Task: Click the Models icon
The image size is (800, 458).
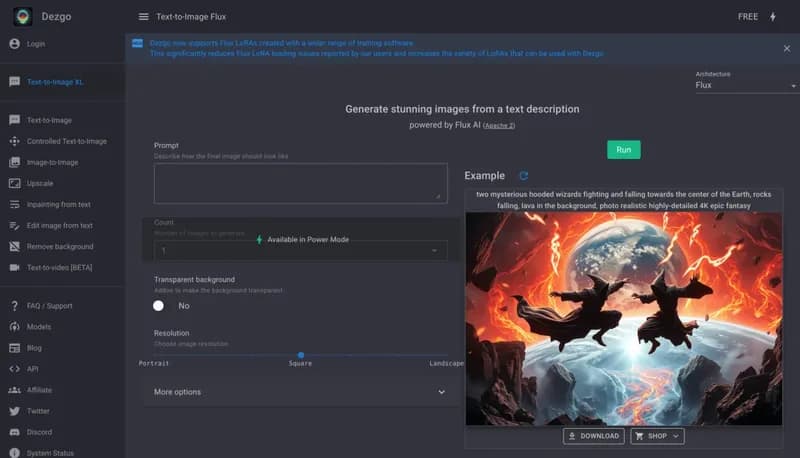Action: tap(14, 327)
